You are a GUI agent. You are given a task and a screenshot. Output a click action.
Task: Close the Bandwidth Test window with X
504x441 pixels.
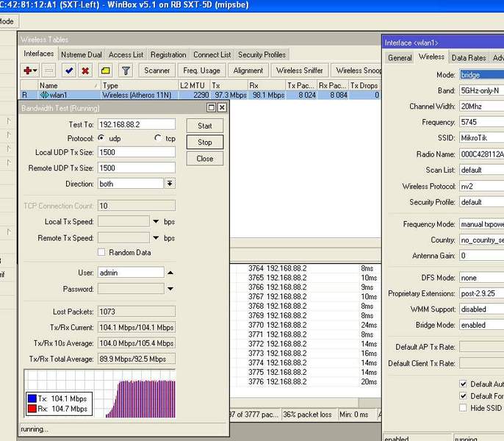(222, 107)
